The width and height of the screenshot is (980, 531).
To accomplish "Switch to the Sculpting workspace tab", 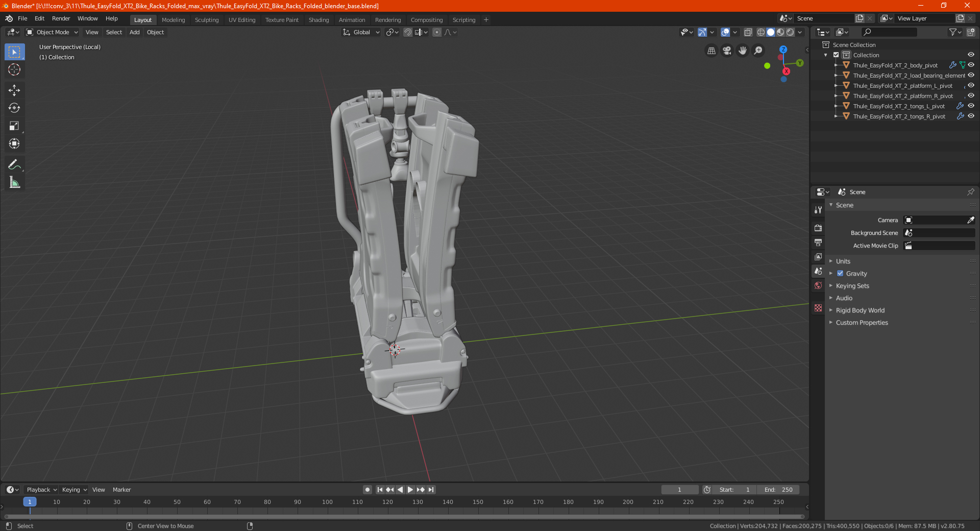I will pyautogui.click(x=207, y=20).
